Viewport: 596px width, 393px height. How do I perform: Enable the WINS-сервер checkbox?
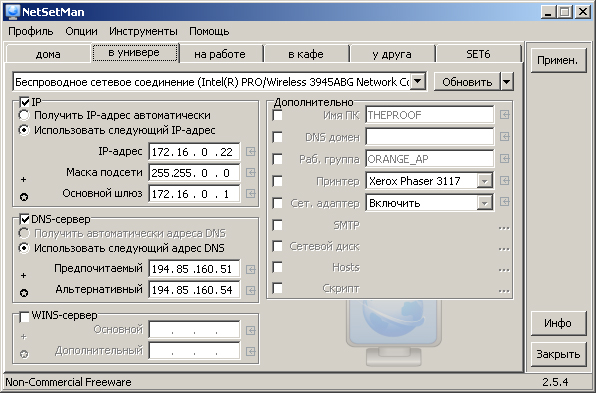(x=25, y=316)
